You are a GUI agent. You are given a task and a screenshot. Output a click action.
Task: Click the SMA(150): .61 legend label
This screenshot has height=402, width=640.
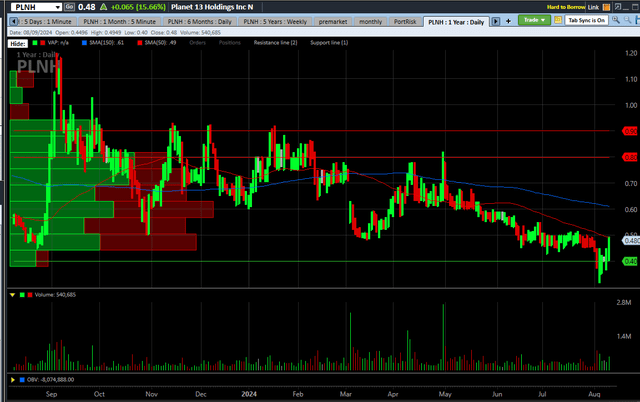point(106,42)
